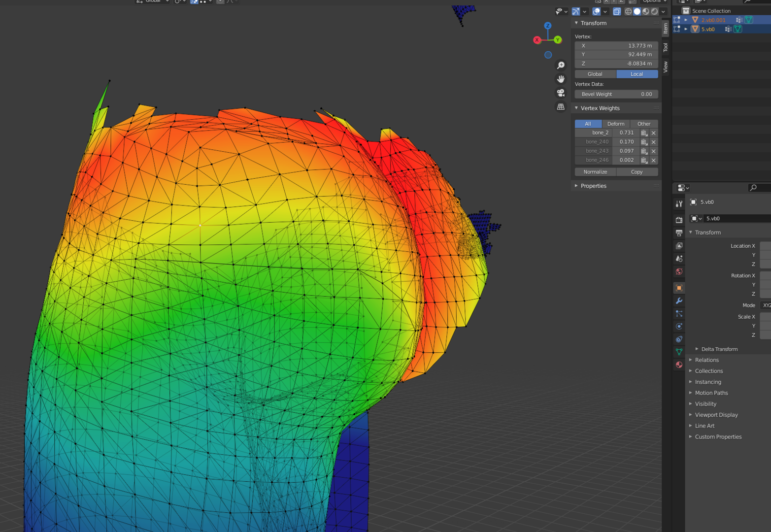Screen dimensions: 771x532
Task: Expand the sidebar Properties panel
Action: 576,186
